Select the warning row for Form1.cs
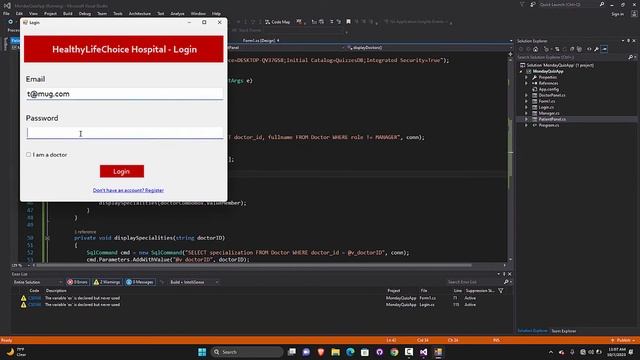The image size is (640, 360). click(261, 298)
